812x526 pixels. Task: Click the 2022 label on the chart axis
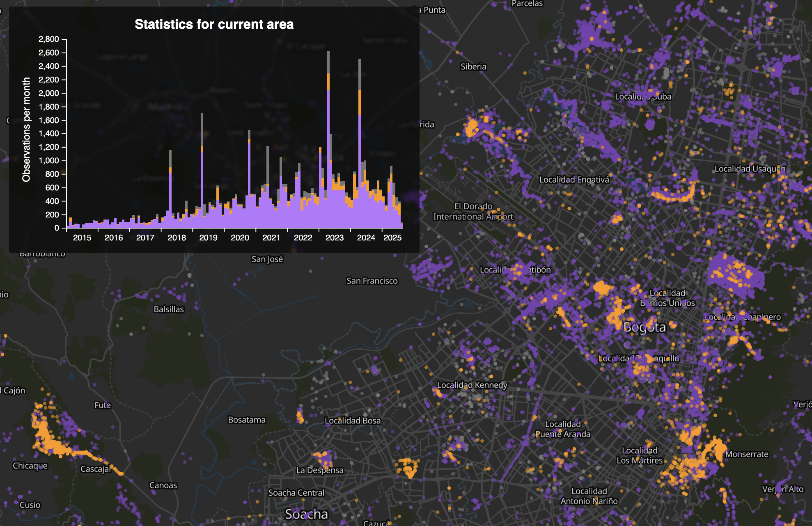(303, 238)
